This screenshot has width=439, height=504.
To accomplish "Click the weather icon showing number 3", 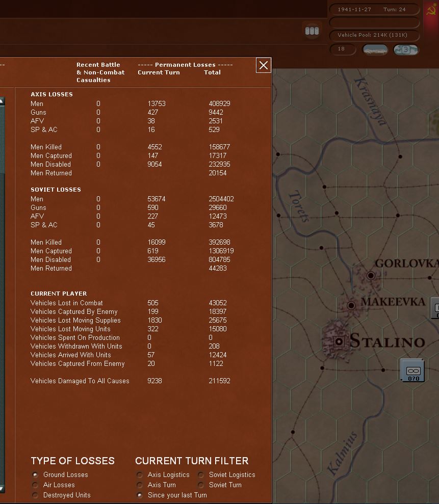I will (x=405, y=49).
